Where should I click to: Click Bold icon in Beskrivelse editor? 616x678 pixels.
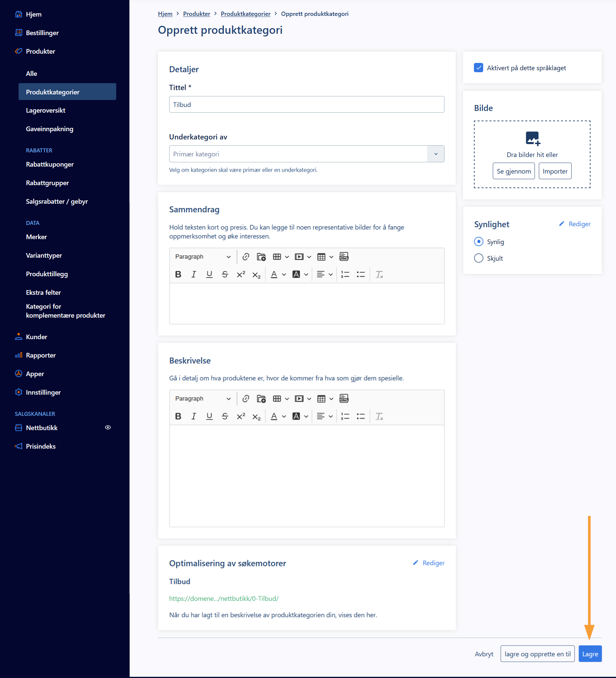(178, 416)
